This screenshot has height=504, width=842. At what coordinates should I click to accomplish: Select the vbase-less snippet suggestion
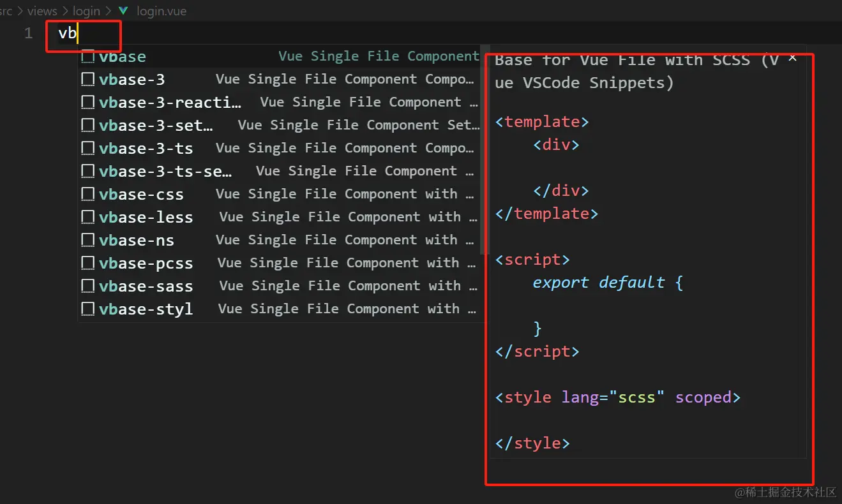pyautogui.click(x=280, y=217)
